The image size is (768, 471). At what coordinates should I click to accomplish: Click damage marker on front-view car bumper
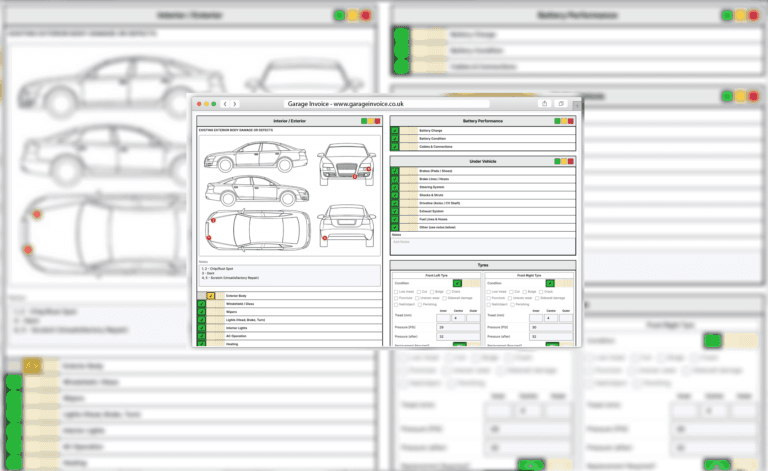pos(354,177)
